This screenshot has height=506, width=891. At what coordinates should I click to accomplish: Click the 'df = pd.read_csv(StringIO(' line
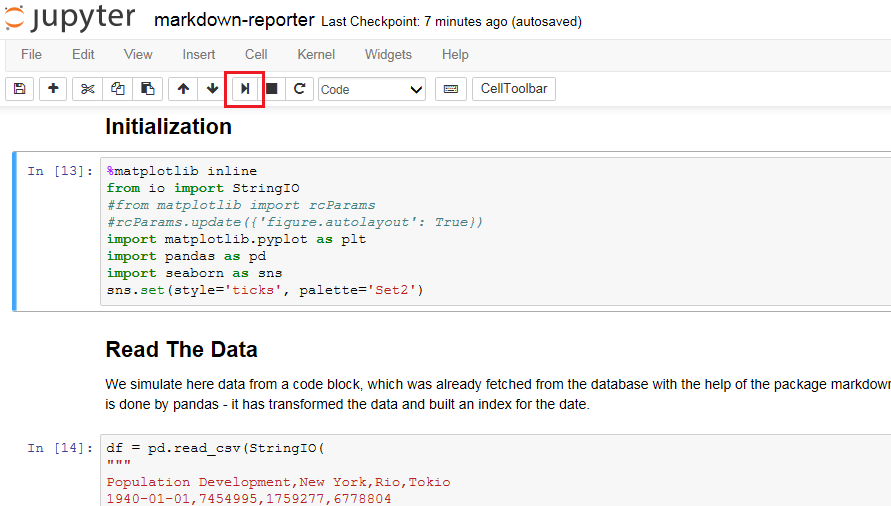tap(215, 448)
